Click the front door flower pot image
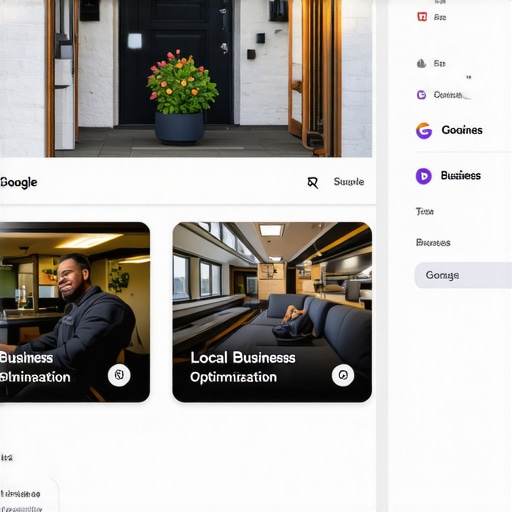Viewport: 512px width, 512px height. 186,78
